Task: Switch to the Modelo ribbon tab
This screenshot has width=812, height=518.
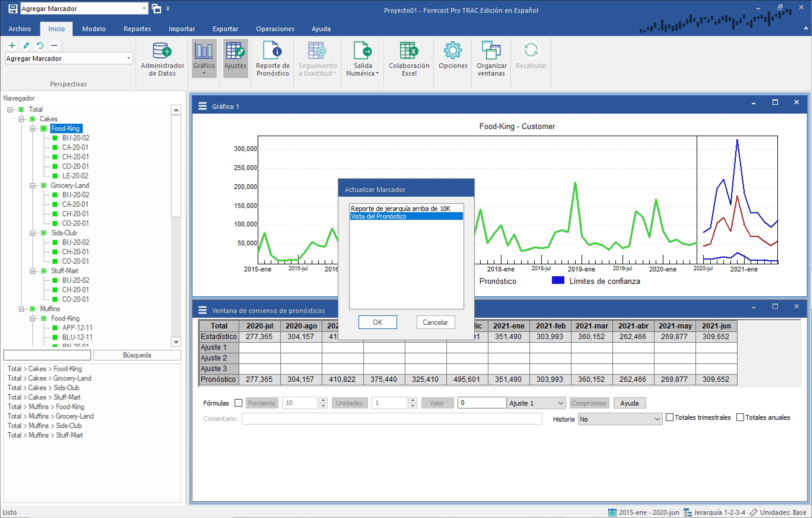Action: pyautogui.click(x=94, y=29)
